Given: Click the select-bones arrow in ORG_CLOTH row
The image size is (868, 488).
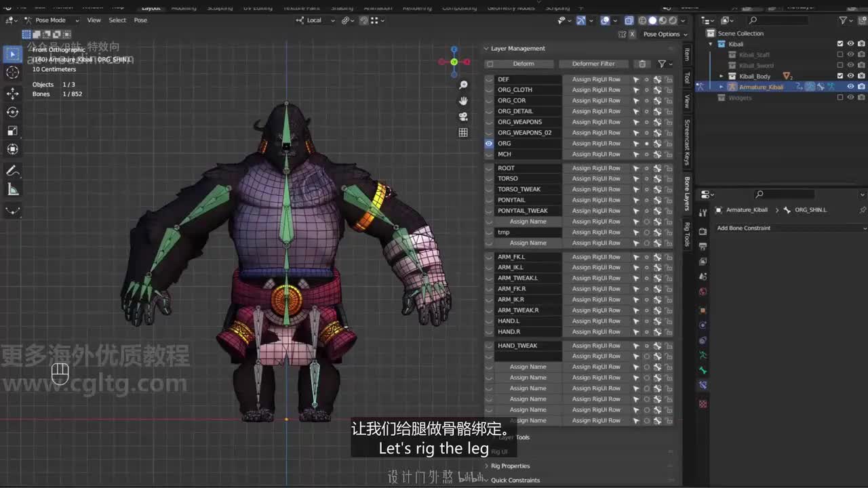Looking at the screenshot, I should (636, 90).
